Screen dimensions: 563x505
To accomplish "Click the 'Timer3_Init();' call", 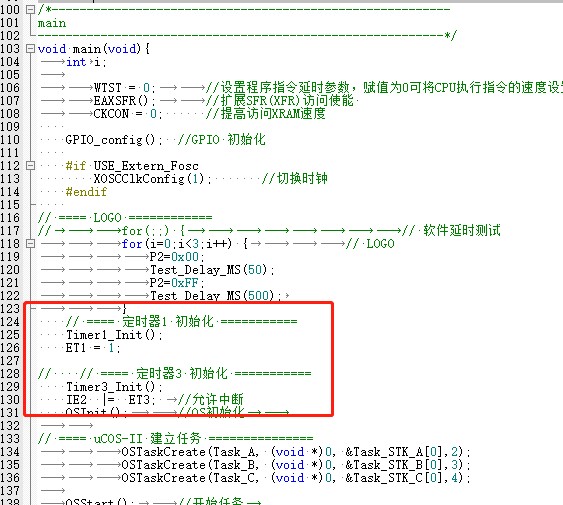I will click(x=114, y=387).
